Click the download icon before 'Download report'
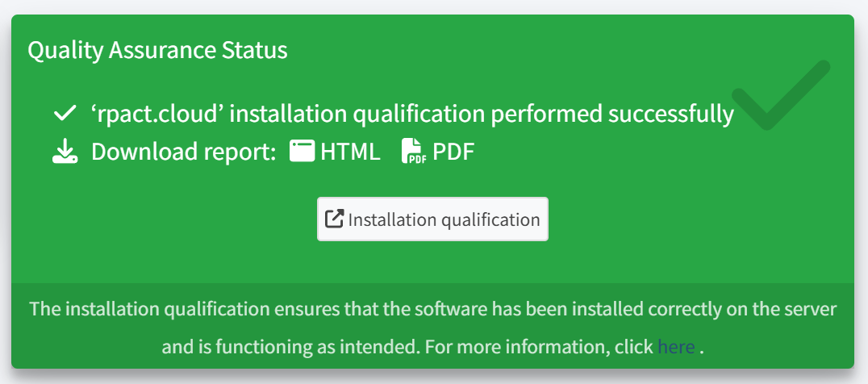 65,152
